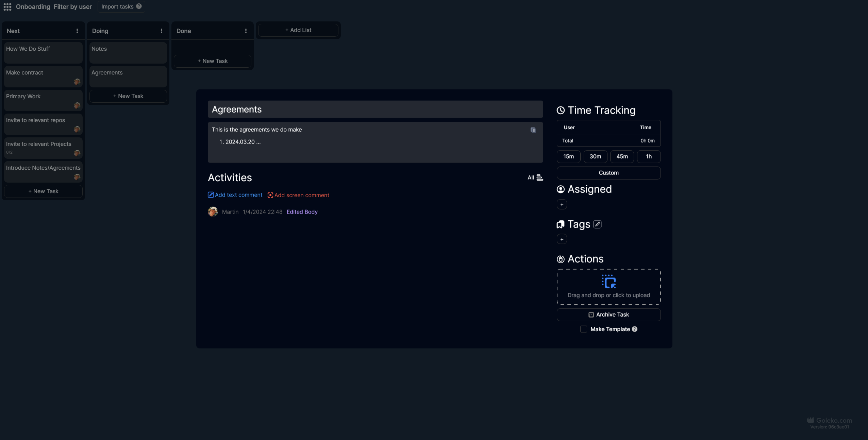868x440 pixels.
Task: Click the Time Tracking icon
Action: click(x=560, y=111)
